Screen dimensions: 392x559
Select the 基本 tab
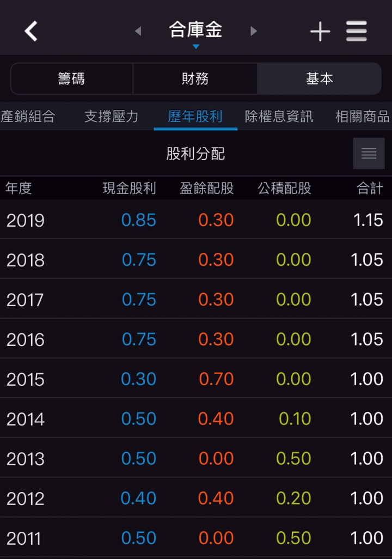click(x=319, y=78)
